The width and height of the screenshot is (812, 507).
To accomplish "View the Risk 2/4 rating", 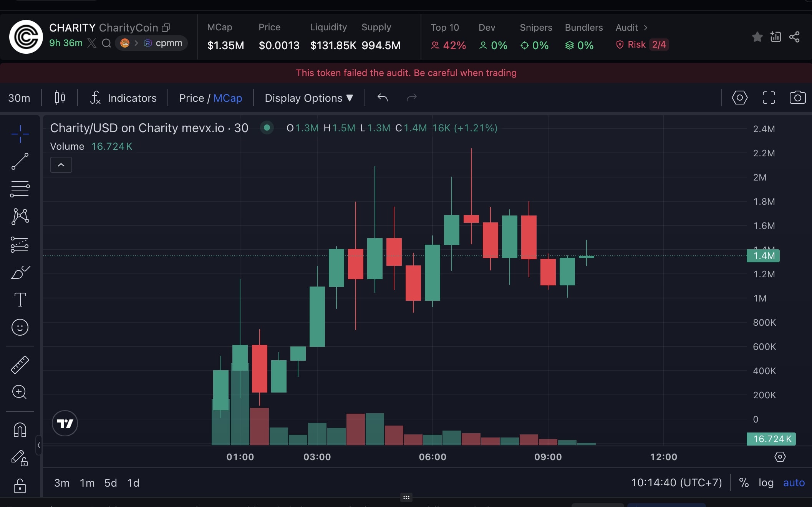I will click(x=642, y=45).
